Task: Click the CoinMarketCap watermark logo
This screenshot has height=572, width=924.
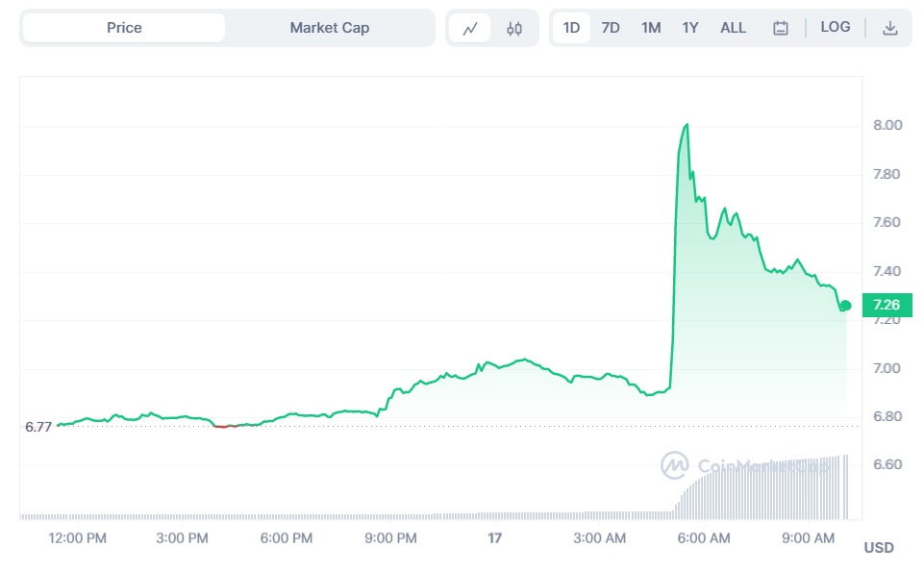Action: tap(675, 465)
